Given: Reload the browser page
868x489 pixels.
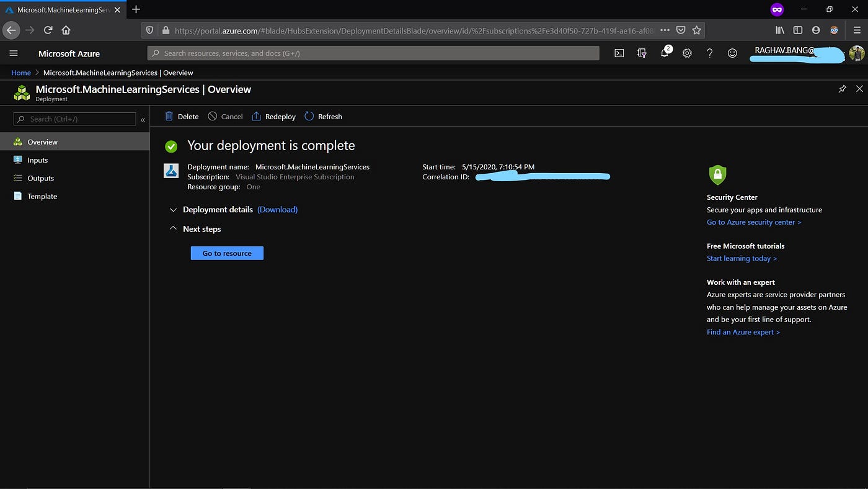Looking at the screenshot, I should pyautogui.click(x=48, y=30).
